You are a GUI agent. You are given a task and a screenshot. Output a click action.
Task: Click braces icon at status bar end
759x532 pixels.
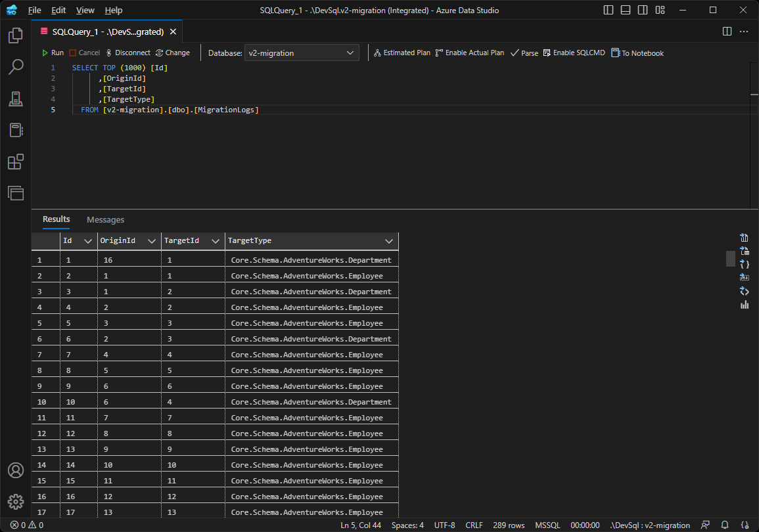(745, 525)
